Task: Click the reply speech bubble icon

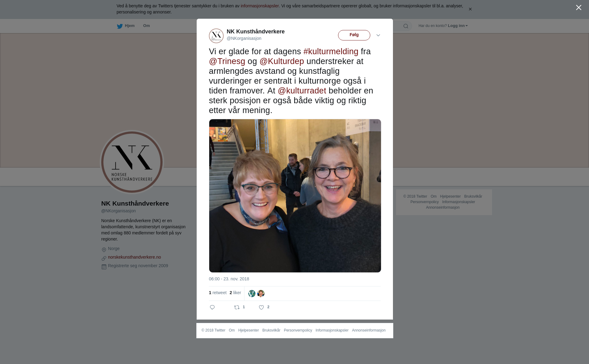Action: tap(212, 307)
